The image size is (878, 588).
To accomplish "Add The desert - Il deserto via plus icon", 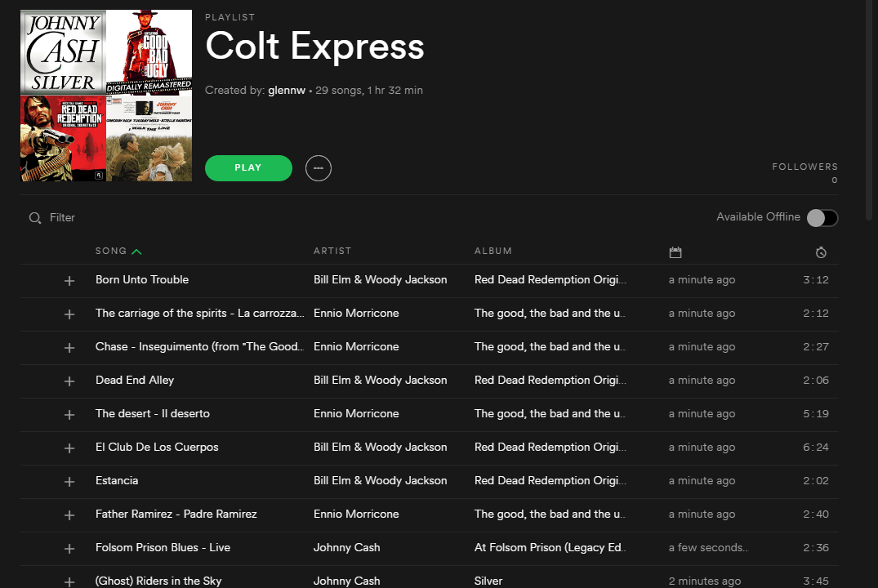I will tap(69, 414).
